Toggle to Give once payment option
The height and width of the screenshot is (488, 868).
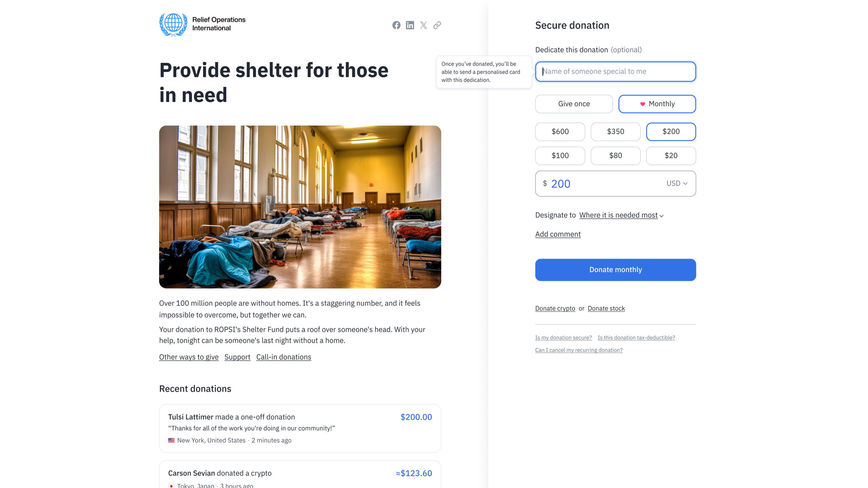(x=574, y=104)
